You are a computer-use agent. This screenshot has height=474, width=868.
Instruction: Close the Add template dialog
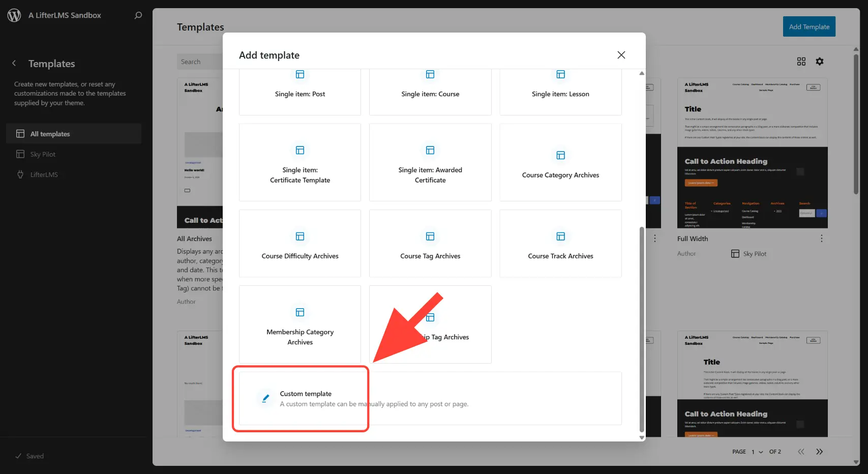(621, 54)
